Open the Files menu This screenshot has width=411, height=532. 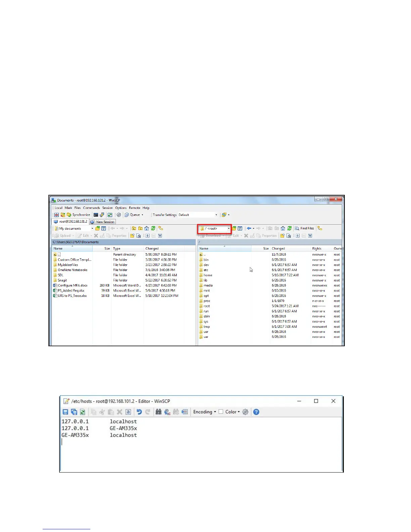pos(77,208)
